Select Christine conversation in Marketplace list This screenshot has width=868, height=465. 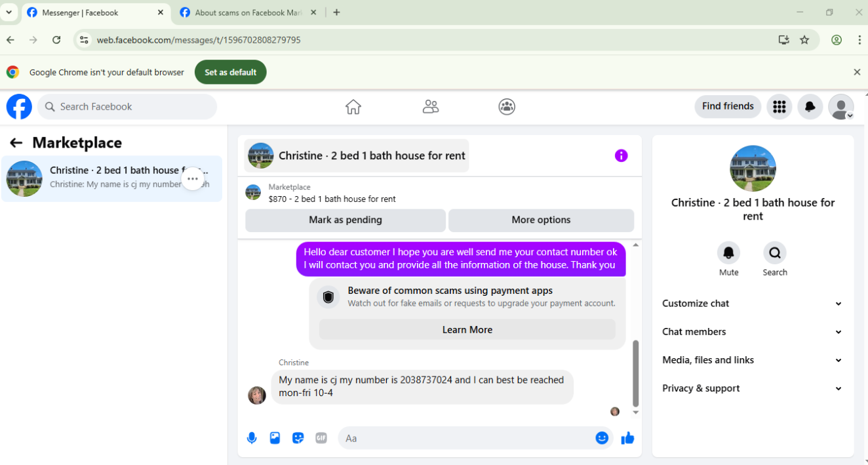pyautogui.click(x=112, y=178)
